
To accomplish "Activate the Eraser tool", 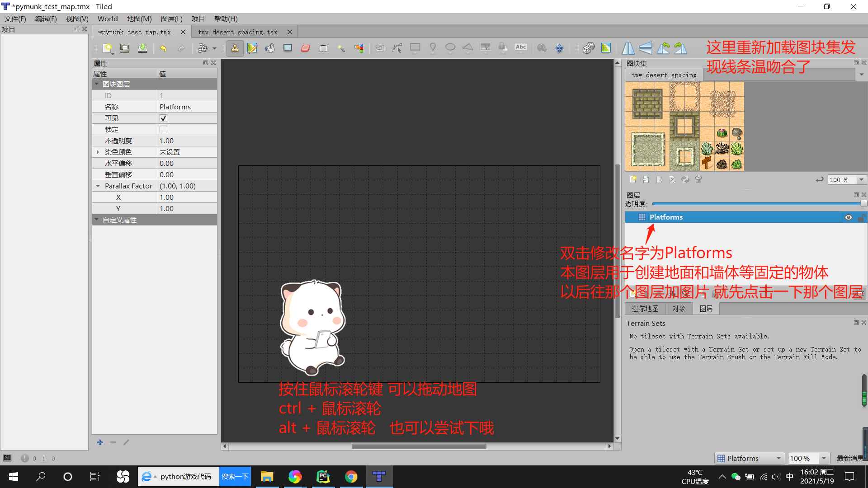I will [305, 48].
